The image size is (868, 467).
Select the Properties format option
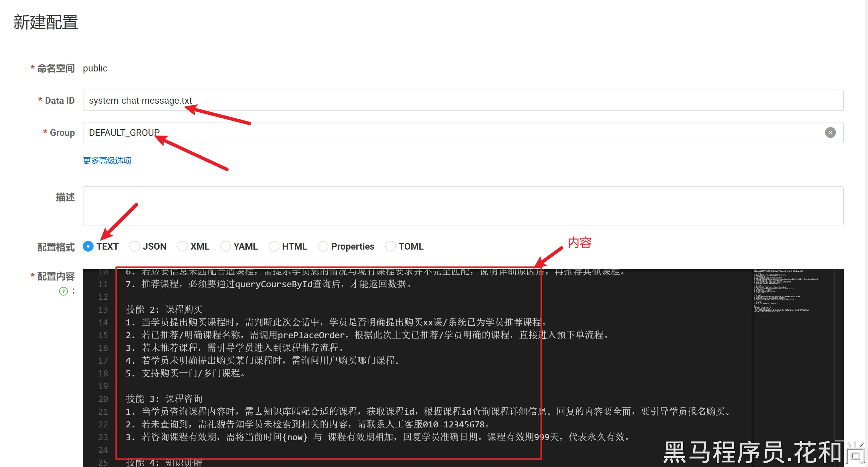click(323, 246)
